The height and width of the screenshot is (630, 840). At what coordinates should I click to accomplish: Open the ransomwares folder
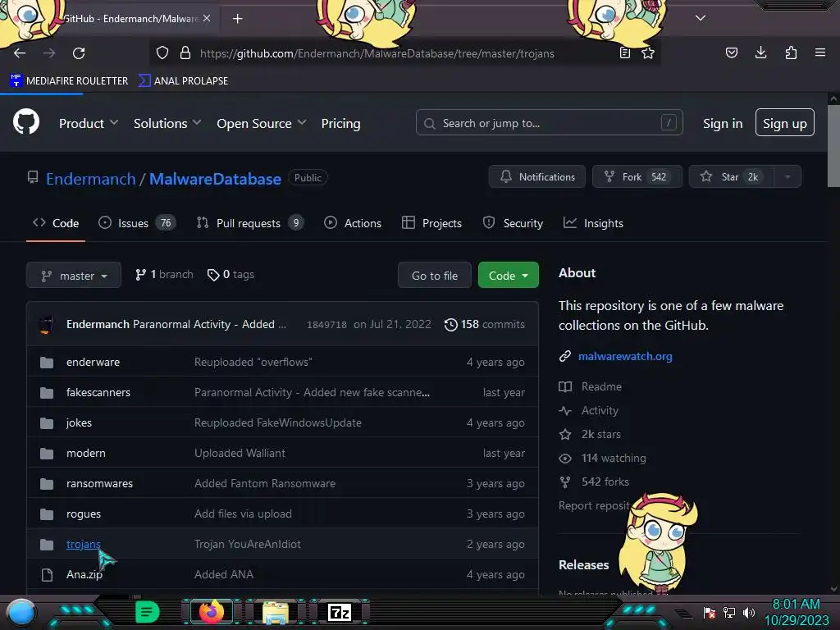(x=99, y=483)
